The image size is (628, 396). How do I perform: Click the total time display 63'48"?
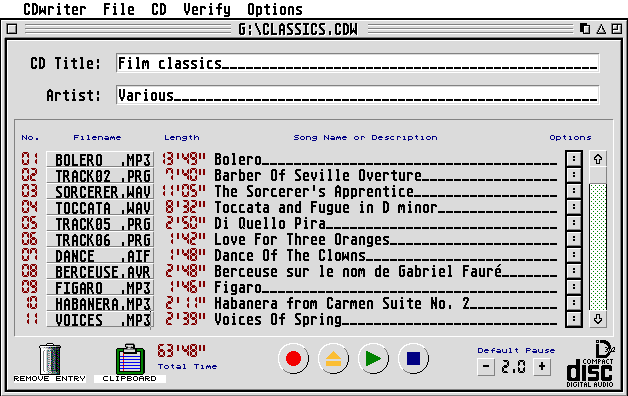181,351
